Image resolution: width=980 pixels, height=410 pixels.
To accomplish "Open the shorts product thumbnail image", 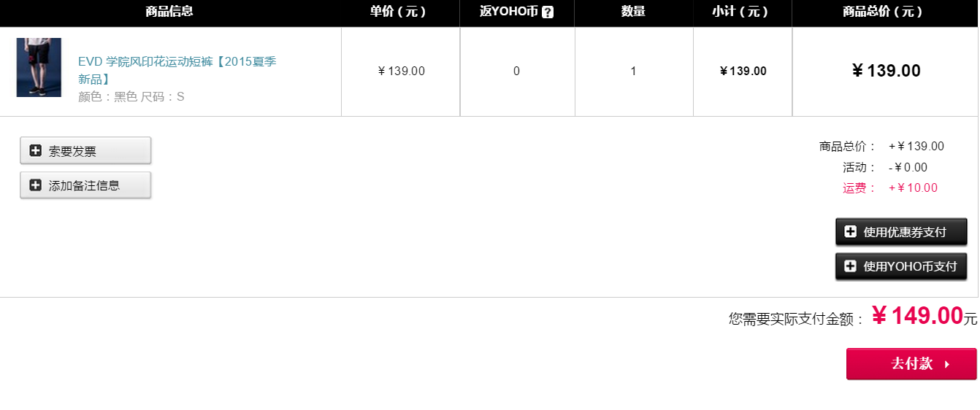I will [x=39, y=67].
